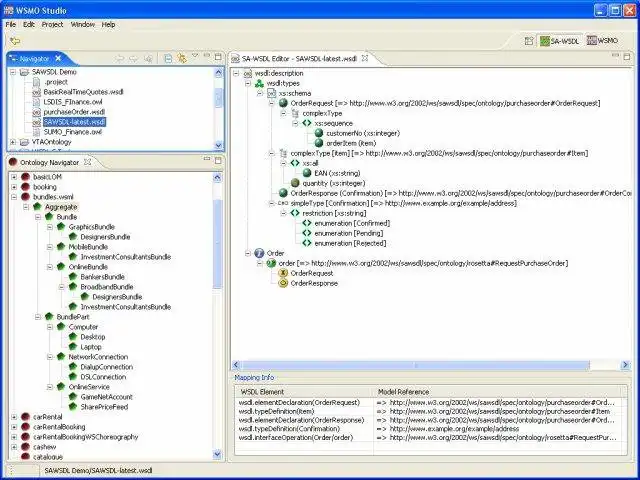The image size is (640, 480).
Task: Expand the VTAOntology project
Action: point(13,142)
